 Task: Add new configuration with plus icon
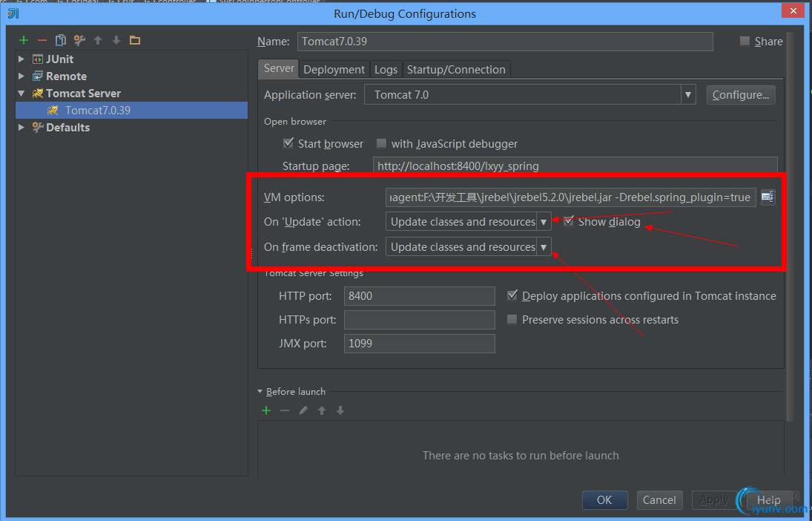click(23, 40)
